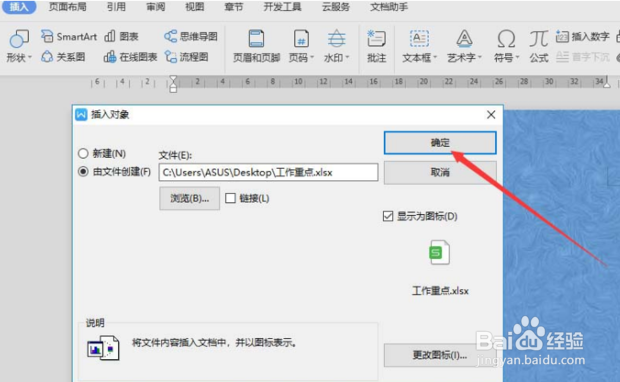The width and height of the screenshot is (620, 382).
Task: Open the 文档助手 tab
Action: point(389,7)
